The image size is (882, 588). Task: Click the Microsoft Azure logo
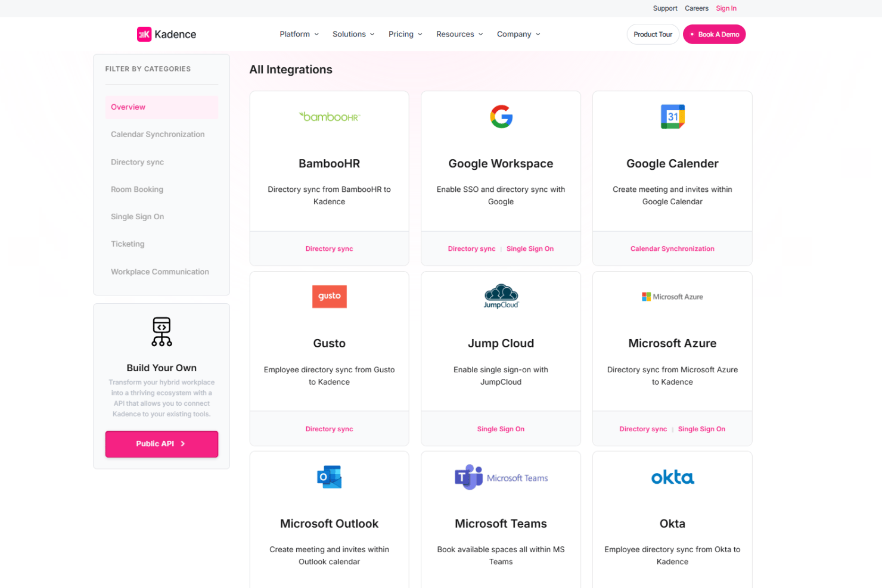click(672, 297)
